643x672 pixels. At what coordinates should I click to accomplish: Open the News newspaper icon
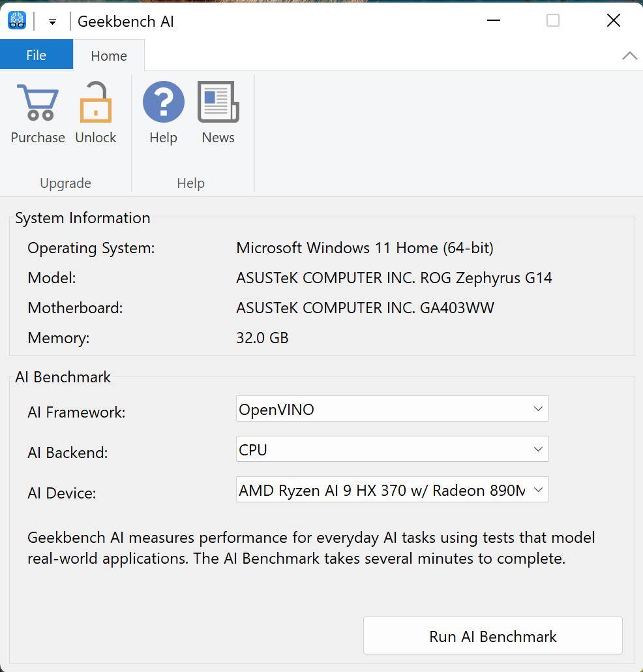(x=218, y=102)
